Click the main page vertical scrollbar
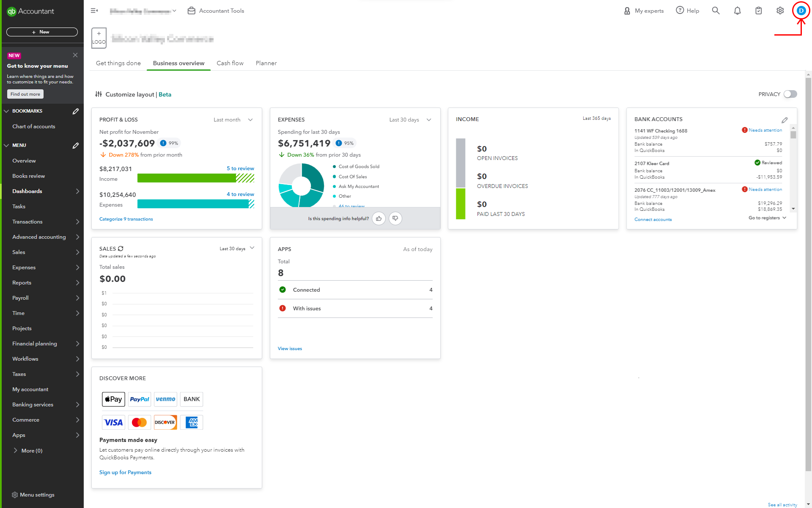The width and height of the screenshot is (812, 508). pyautogui.click(x=808, y=274)
